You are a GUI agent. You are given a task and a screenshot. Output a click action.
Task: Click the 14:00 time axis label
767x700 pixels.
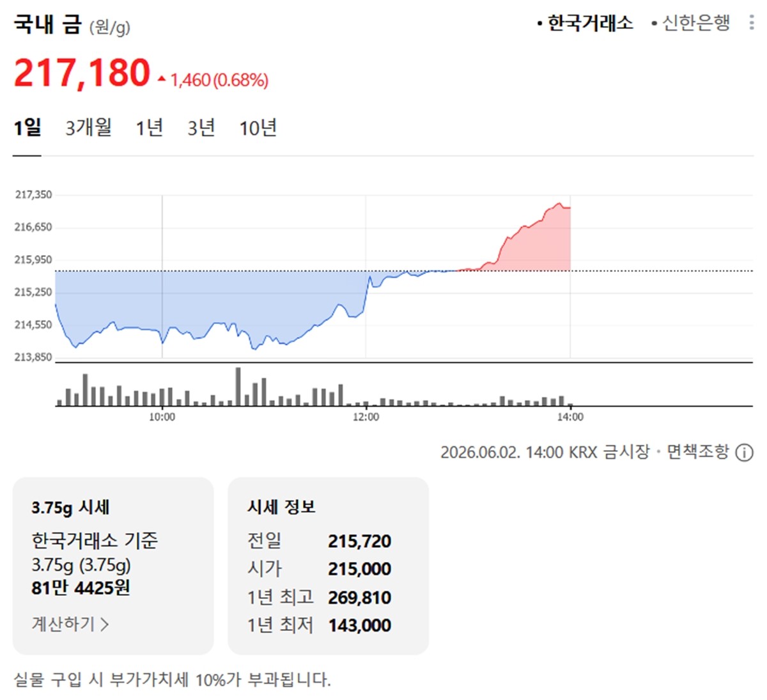click(x=570, y=417)
